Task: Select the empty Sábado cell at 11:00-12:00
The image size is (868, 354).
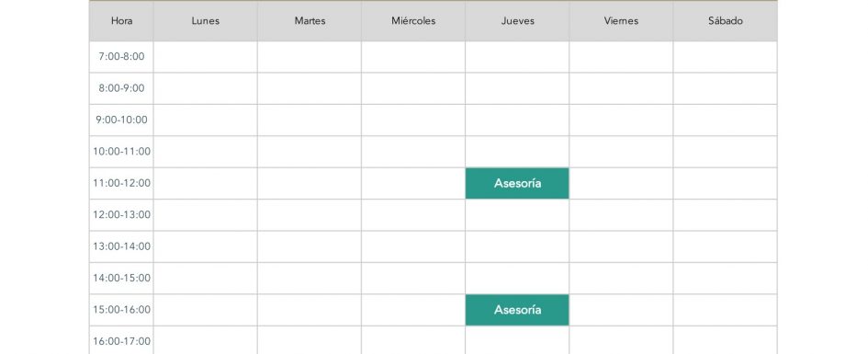Action: [726, 183]
